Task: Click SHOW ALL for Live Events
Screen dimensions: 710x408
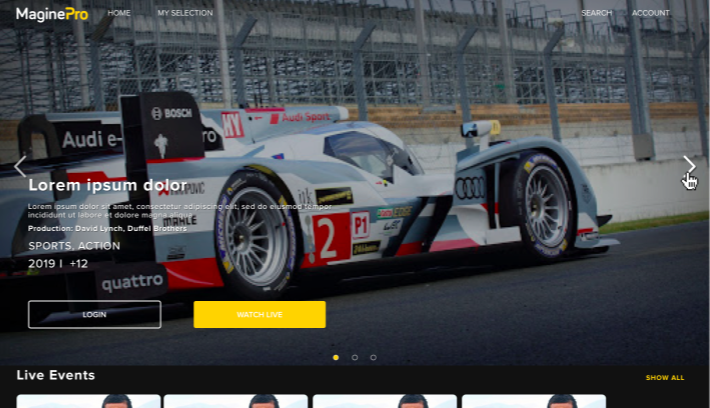Action: click(x=665, y=377)
